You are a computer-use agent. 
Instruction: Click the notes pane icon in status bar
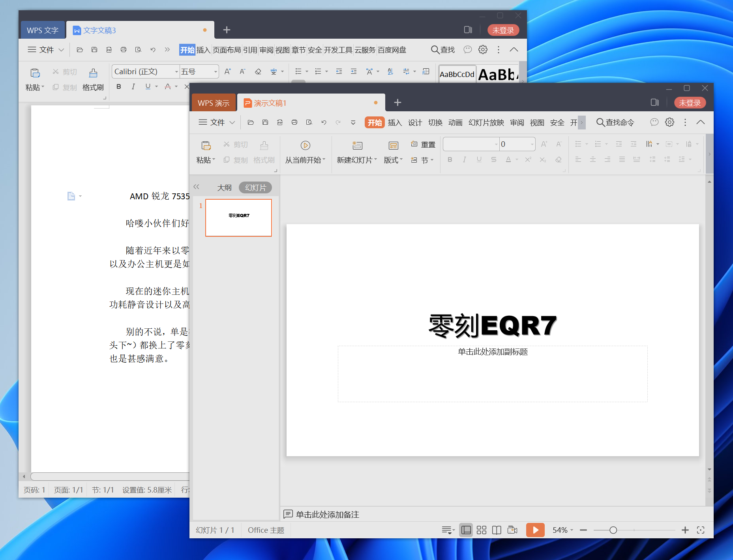(x=448, y=530)
